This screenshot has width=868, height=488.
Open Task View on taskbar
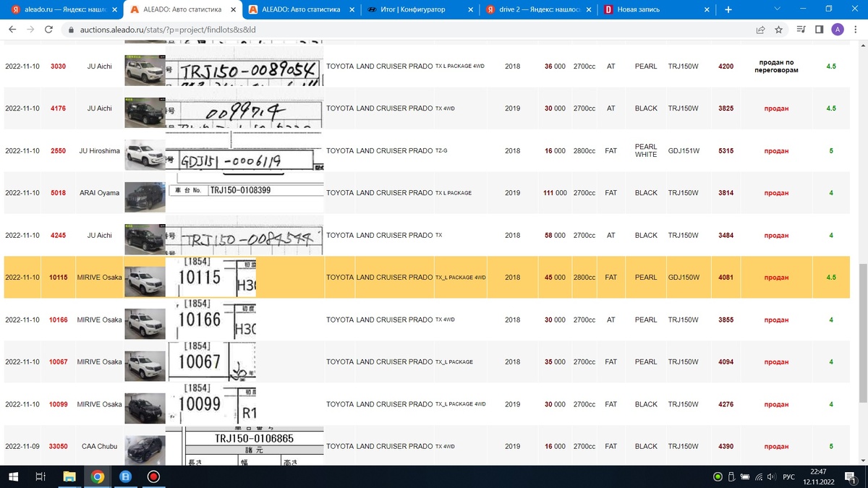[x=41, y=476]
